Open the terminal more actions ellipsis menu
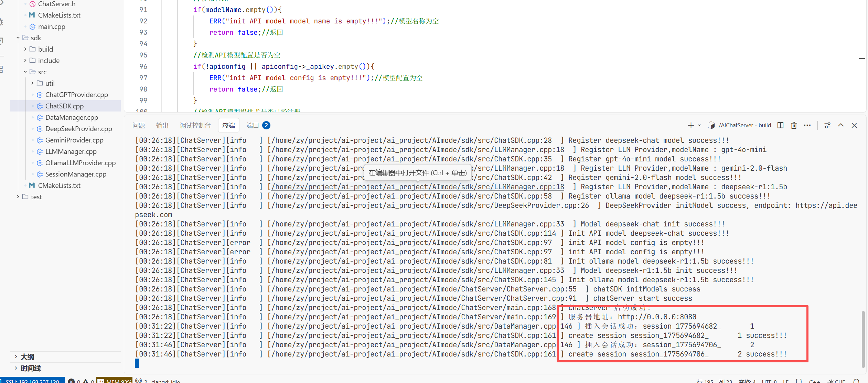Viewport: 868px width, 383px height. 807,125
